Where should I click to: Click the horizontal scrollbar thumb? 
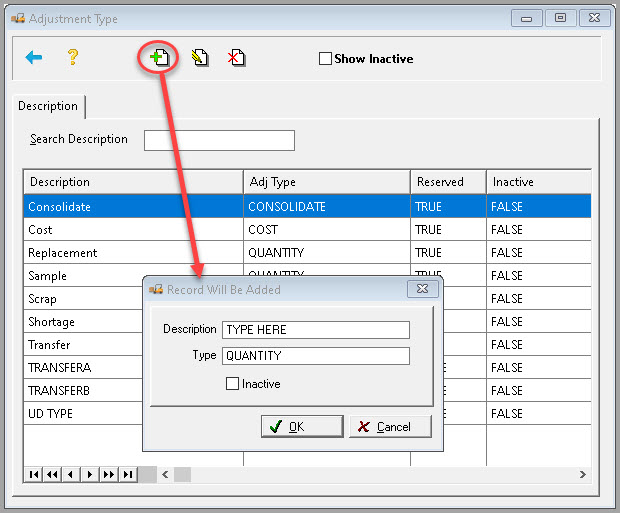182,474
